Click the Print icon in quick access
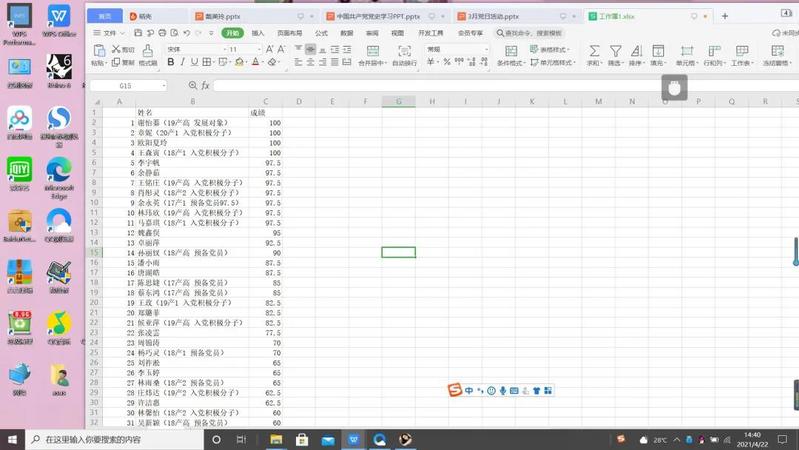Screen dimensions: 799x450 [162, 33]
